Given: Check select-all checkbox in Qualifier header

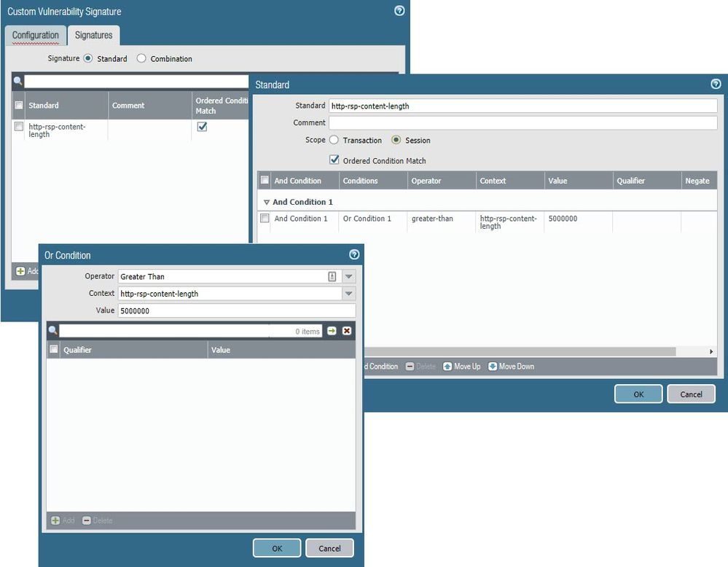Looking at the screenshot, I should (53, 349).
